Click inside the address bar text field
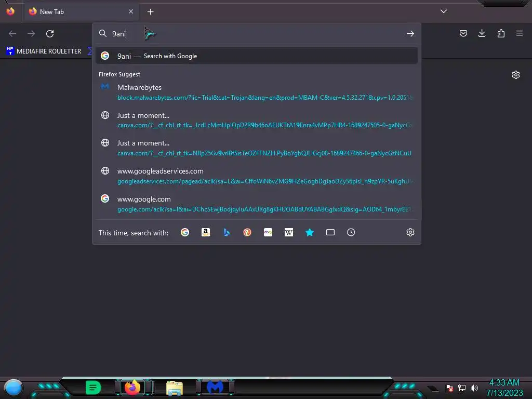The width and height of the screenshot is (532, 399). [x=256, y=34]
